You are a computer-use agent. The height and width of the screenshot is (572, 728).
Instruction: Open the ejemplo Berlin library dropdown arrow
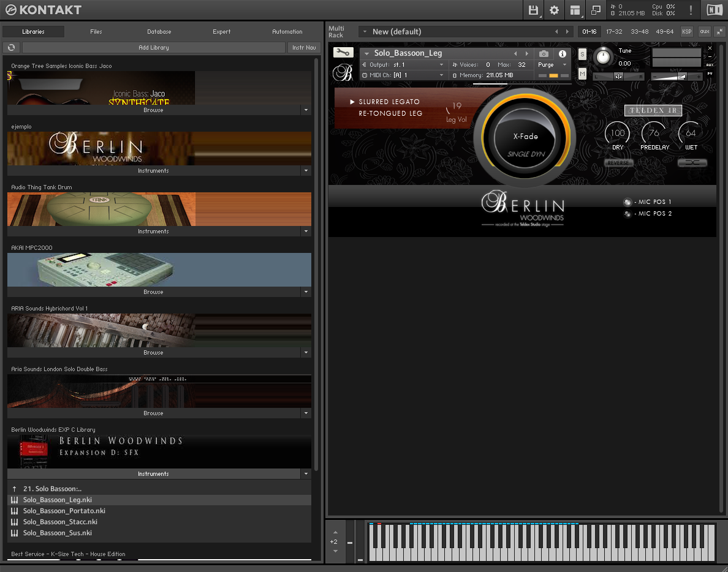tap(306, 171)
